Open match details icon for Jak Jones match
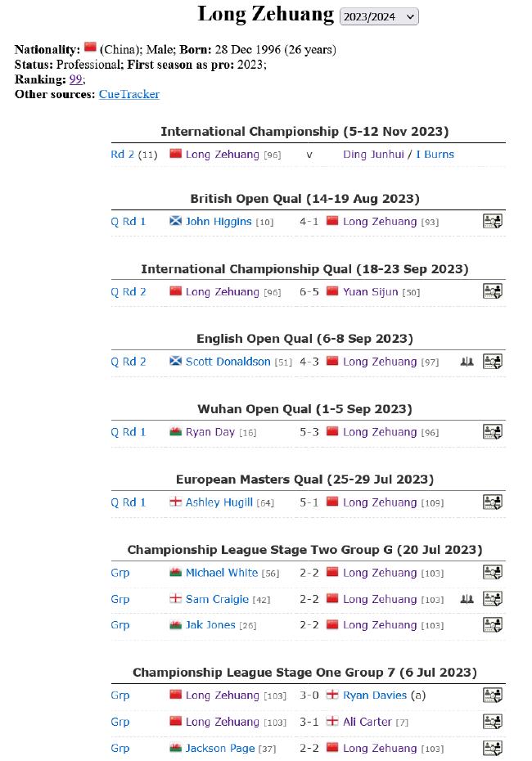The image size is (532, 761). (x=492, y=624)
